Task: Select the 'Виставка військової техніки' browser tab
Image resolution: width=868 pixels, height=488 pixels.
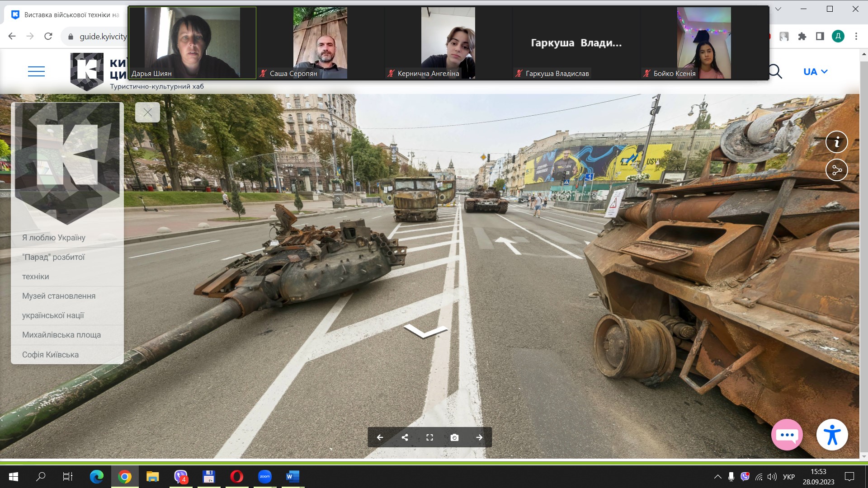Action: [66, 15]
